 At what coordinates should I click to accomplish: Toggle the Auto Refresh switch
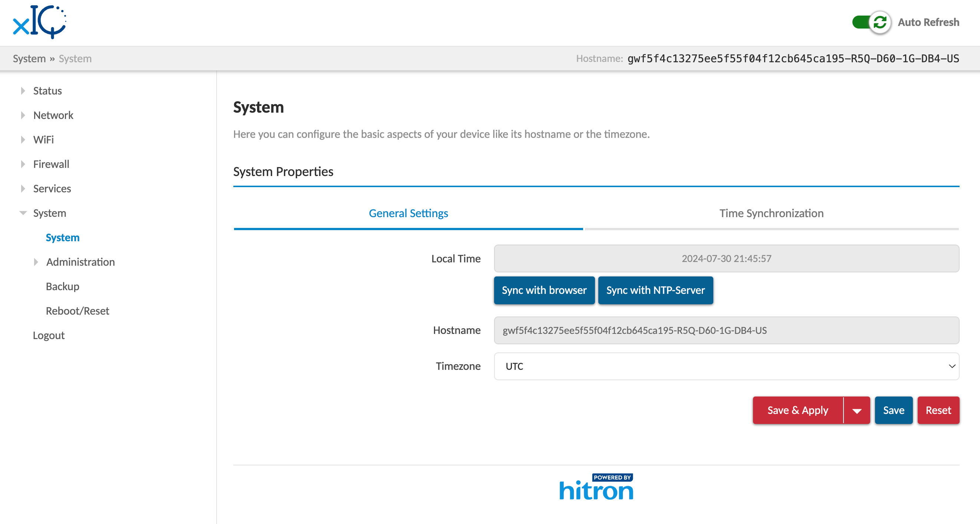click(872, 22)
